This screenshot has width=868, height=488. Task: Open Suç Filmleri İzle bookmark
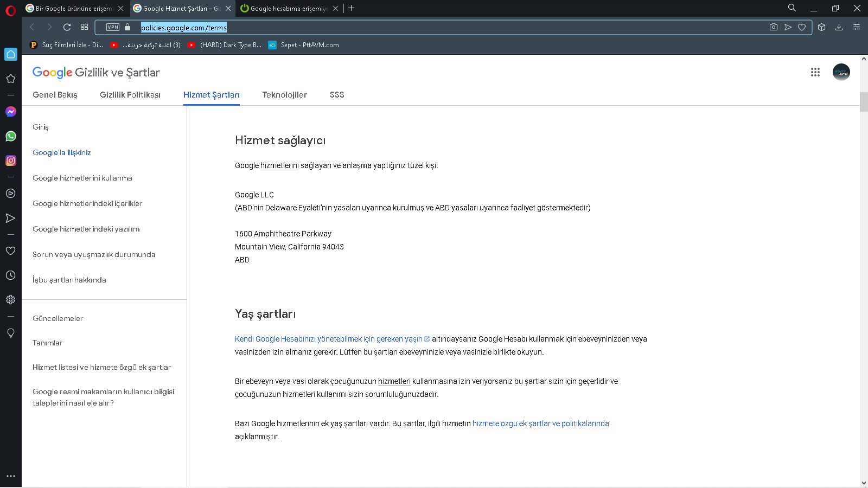[x=67, y=45]
